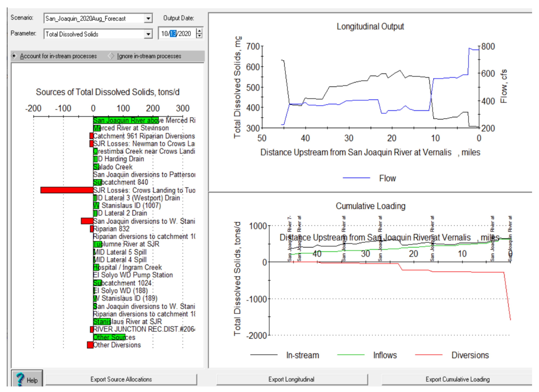The image size is (539, 392).
Task: Increase Output Date with up arrow
Action: (x=199, y=31)
